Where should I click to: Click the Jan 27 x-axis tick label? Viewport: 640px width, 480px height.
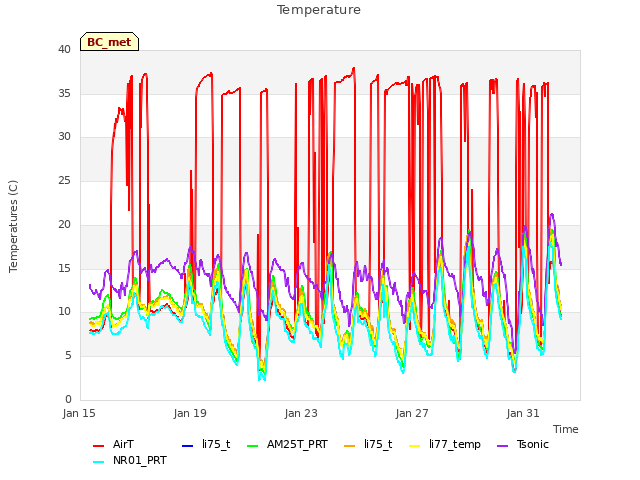[x=412, y=413]
